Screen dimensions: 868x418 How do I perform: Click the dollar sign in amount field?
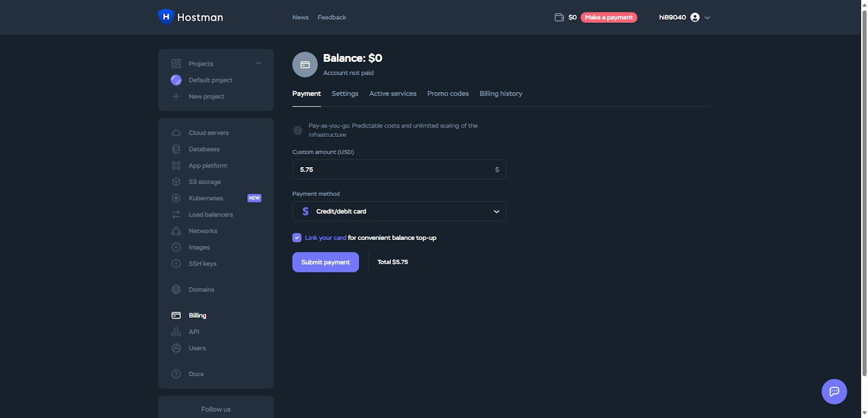[497, 169]
